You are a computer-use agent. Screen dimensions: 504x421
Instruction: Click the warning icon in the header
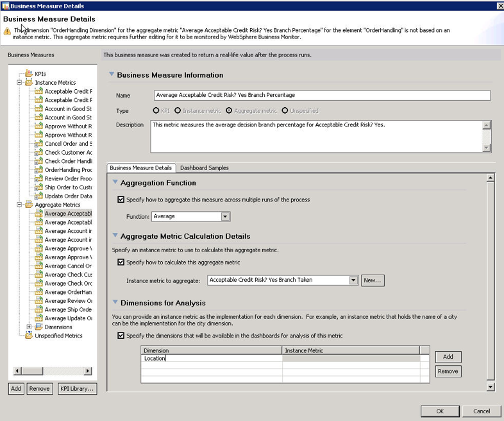coord(8,31)
